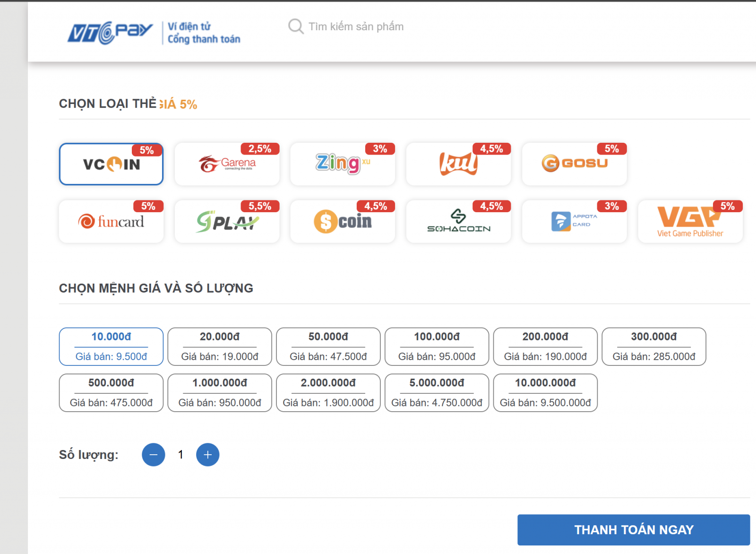
Task: Select the Garena card type
Action: click(x=227, y=164)
